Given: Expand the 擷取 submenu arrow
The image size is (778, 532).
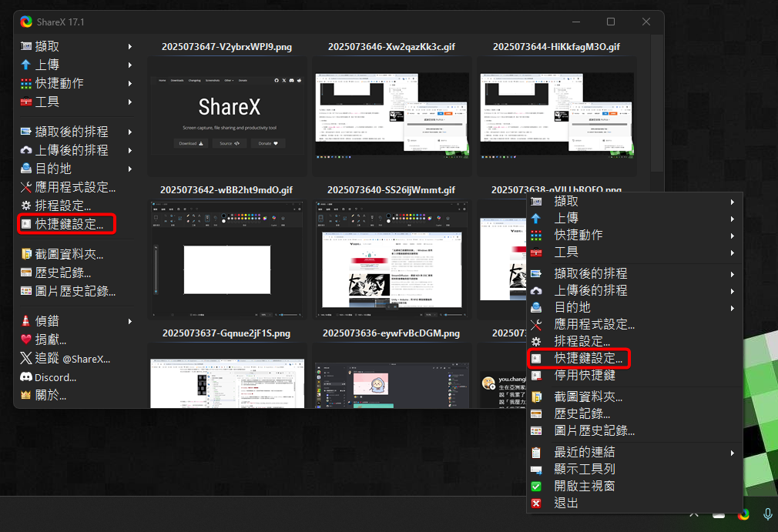Looking at the screenshot, I should point(732,200).
